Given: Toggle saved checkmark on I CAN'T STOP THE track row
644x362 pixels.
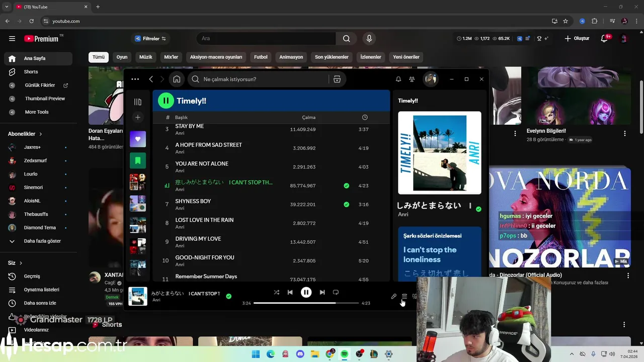Looking at the screenshot, I should [346, 186].
